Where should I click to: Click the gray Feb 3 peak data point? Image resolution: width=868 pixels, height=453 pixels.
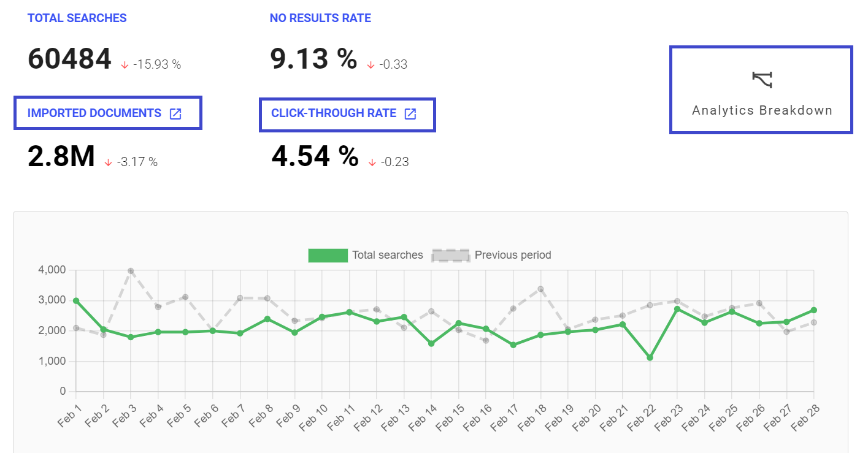tap(131, 270)
